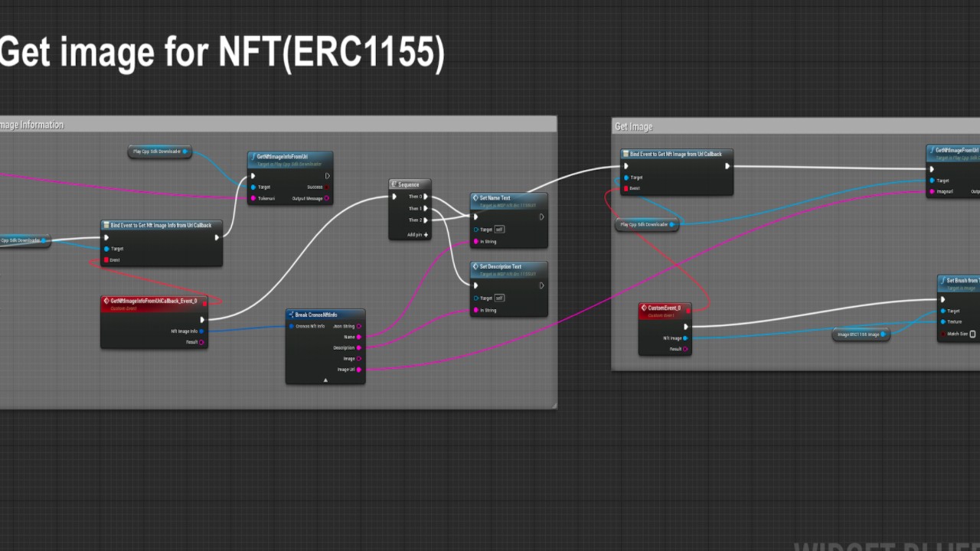Click the self target field on Set Name Text
This screenshot has height=551, width=980.
(499, 230)
